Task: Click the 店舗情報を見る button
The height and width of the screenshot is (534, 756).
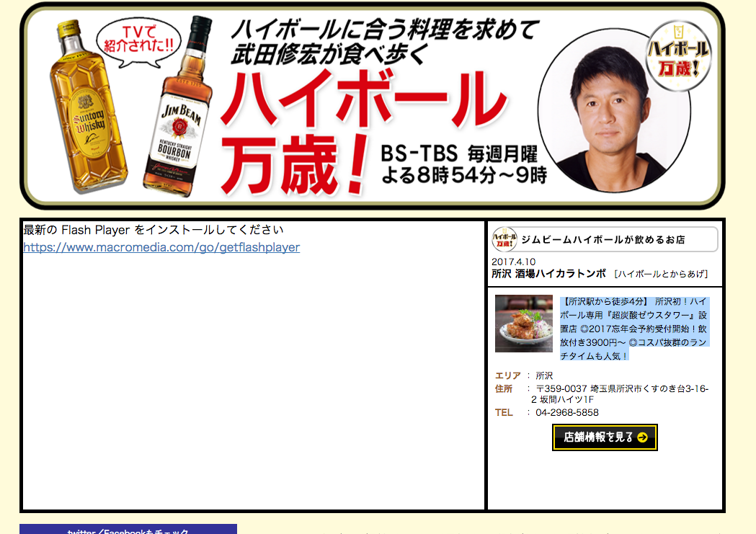Action: pos(605,437)
